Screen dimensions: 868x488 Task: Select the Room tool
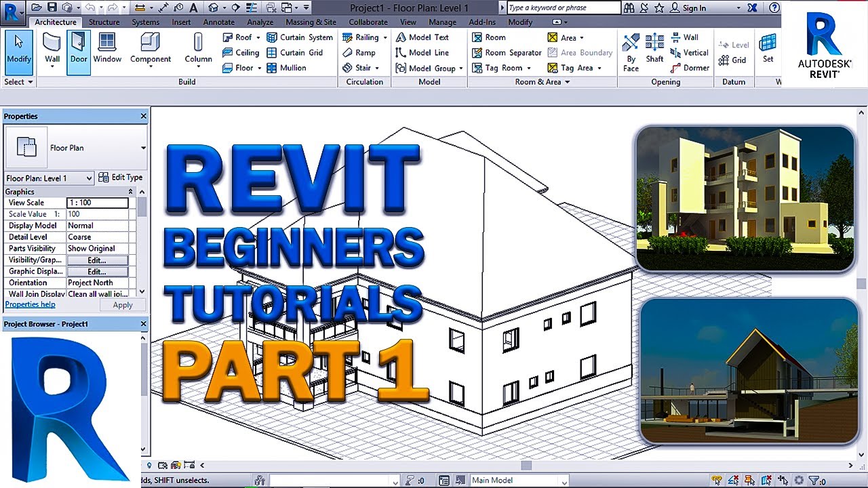pyautogui.click(x=489, y=37)
